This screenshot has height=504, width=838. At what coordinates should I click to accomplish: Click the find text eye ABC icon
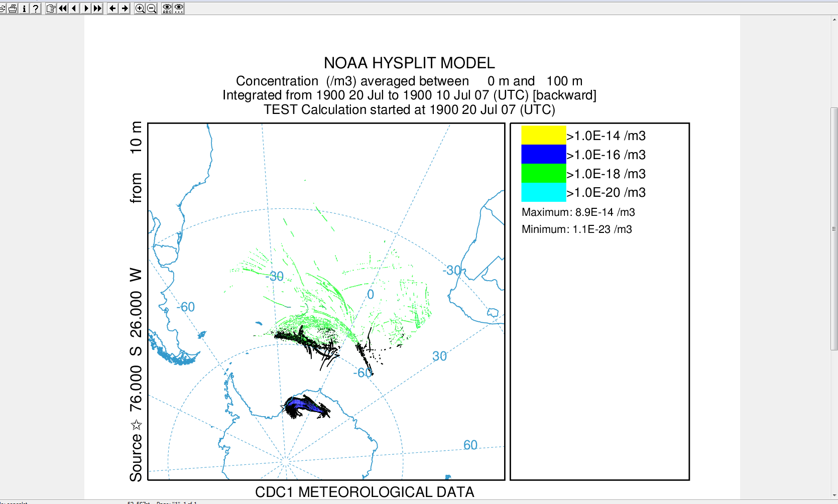pyautogui.click(x=167, y=8)
